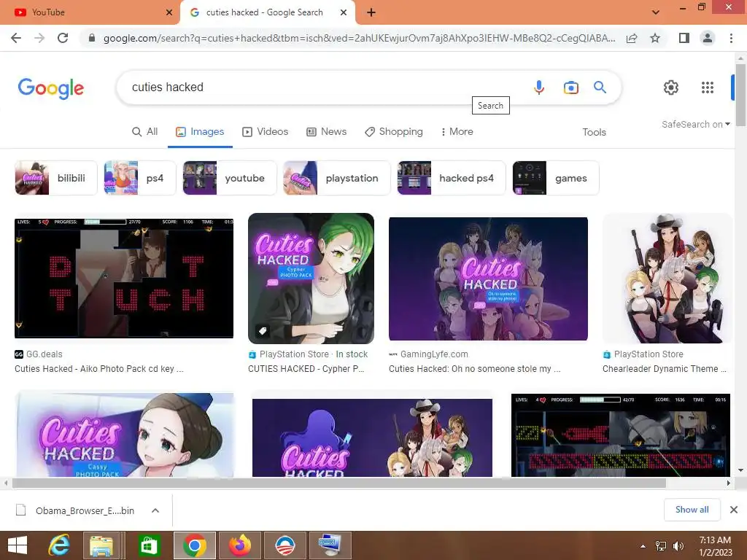Filter images by bilibili chip
747x560 pixels.
pos(55,178)
